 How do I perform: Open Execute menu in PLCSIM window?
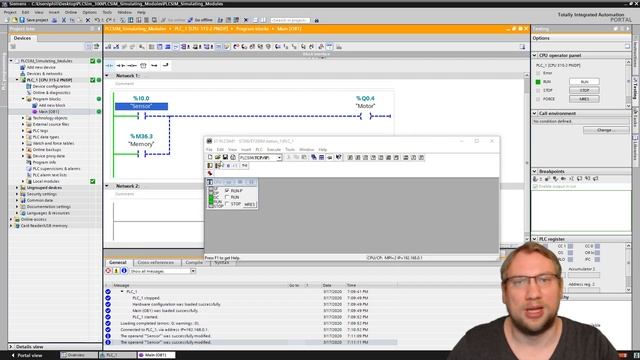click(x=274, y=149)
